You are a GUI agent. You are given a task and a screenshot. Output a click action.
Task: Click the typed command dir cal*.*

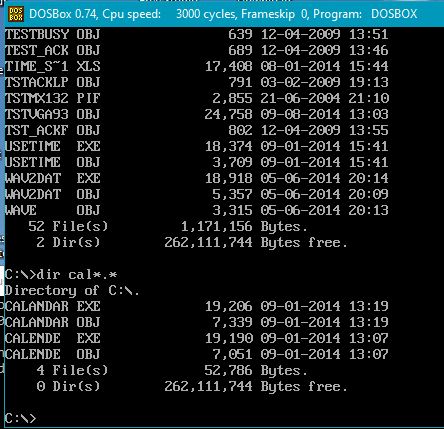77,275
